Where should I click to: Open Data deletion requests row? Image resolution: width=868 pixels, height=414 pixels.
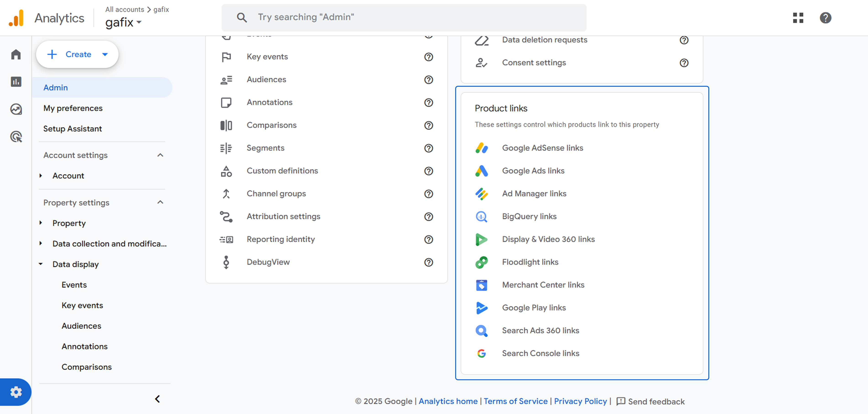[582, 40]
